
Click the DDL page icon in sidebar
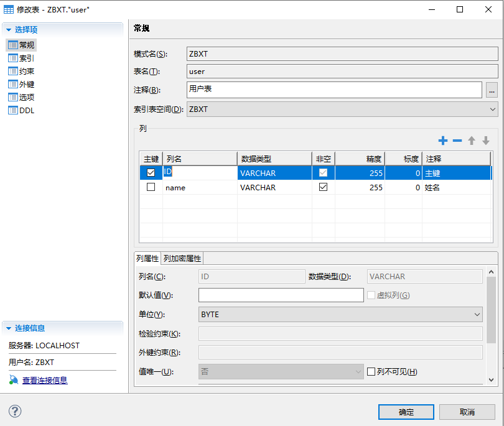click(x=13, y=110)
